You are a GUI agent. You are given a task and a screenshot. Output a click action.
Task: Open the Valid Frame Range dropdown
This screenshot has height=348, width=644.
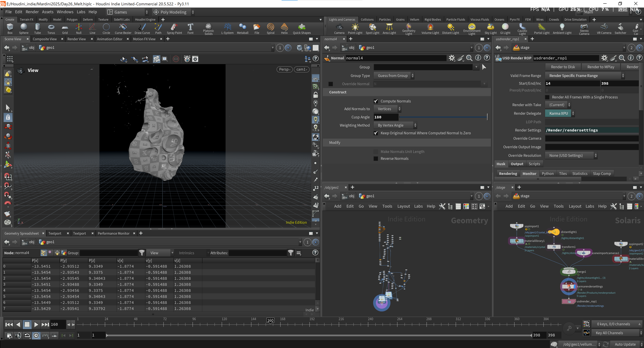[584, 76]
